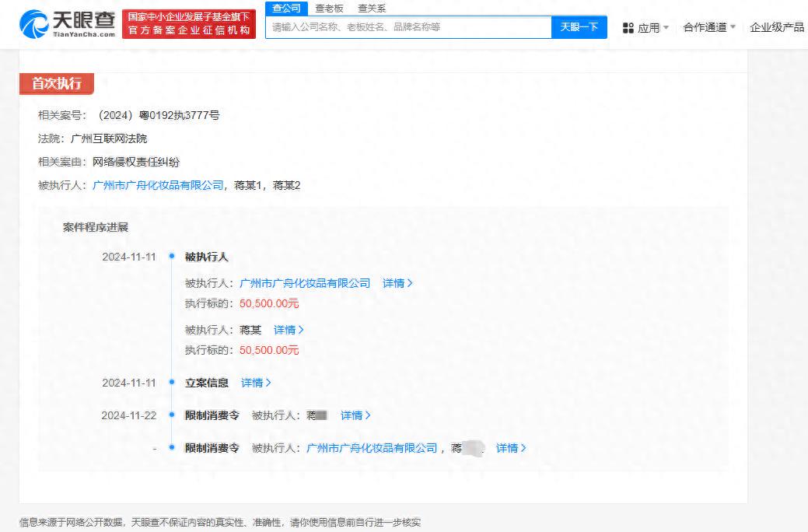The height and width of the screenshot is (532, 808).
Task: Click the 天眼一下 search button
Action: [579, 27]
